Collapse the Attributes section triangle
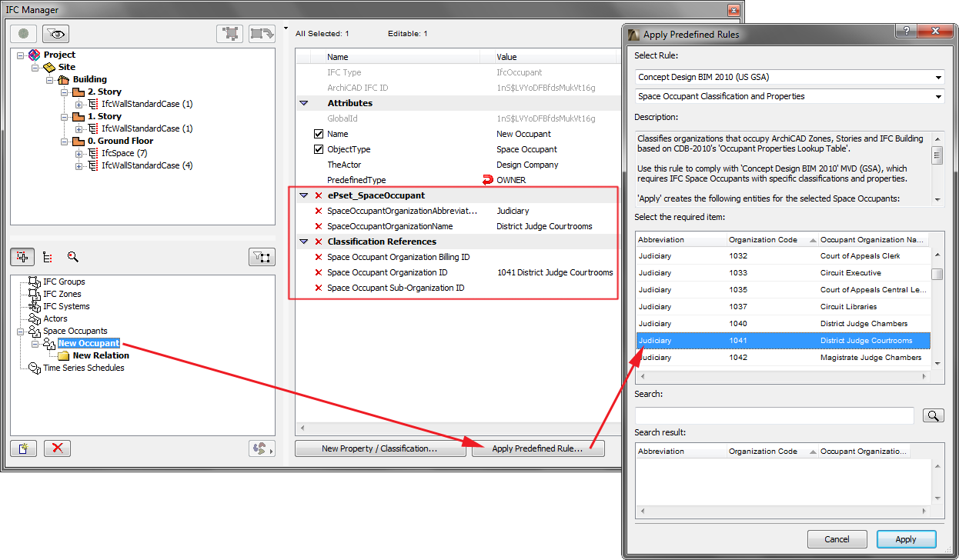959x560 pixels. (303, 103)
